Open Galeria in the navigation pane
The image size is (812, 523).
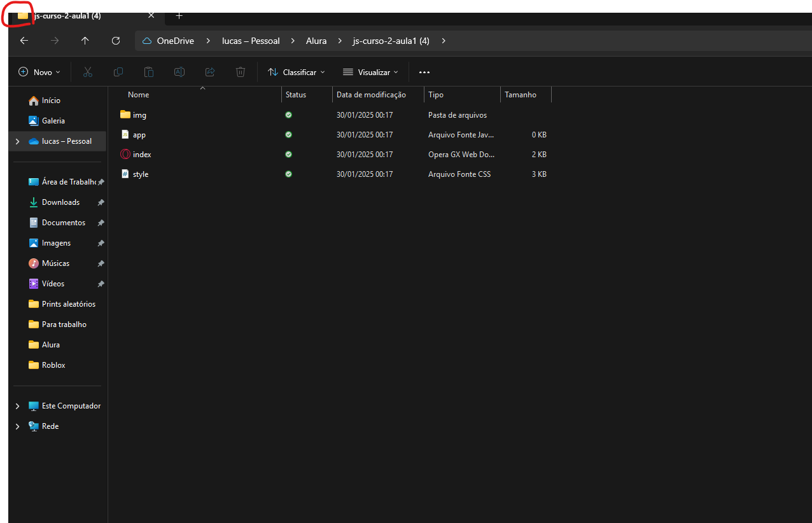coord(53,121)
